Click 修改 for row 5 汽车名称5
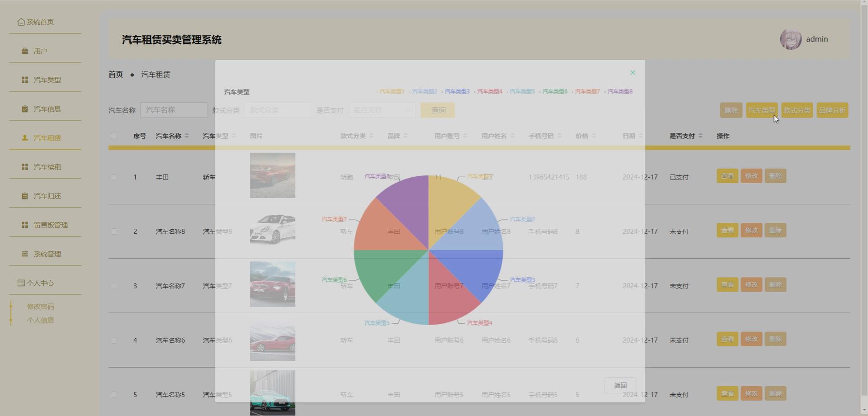Viewport: 868px width, 416px height. coord(751,393)
